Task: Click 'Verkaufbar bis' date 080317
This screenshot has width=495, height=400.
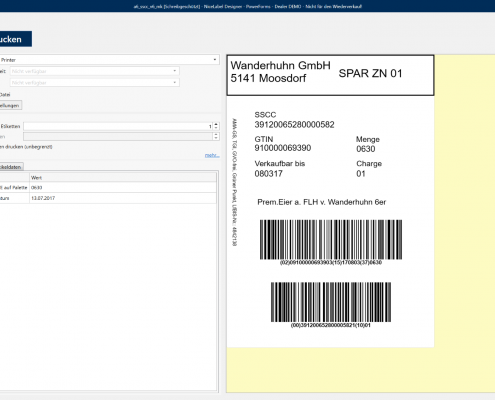Action: pos(268,174)
